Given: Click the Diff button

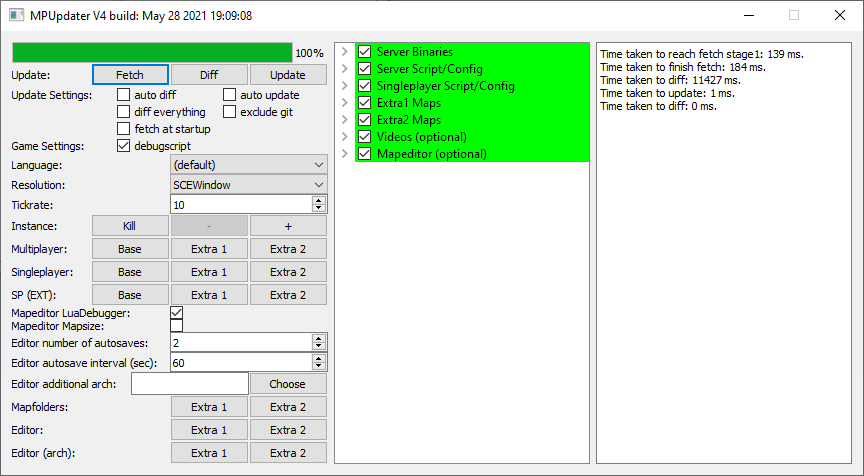Looking at the screenshot, I should (x=209, y=75).
